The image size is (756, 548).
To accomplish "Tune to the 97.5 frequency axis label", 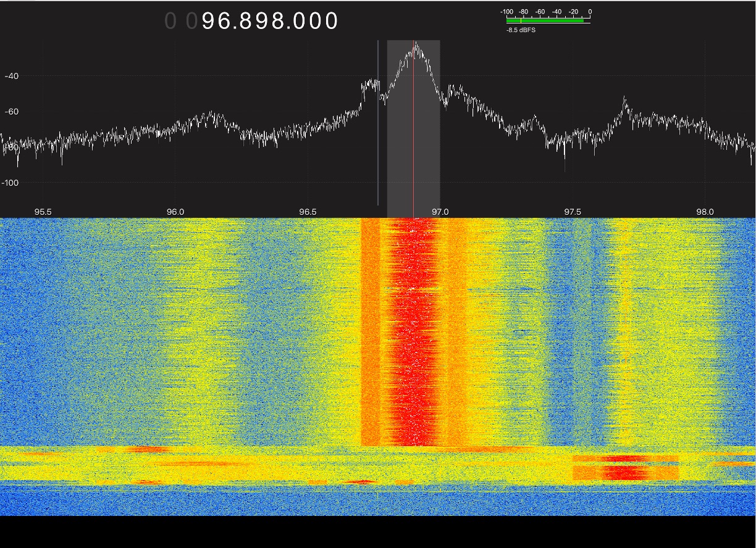I will click(573, 212).
